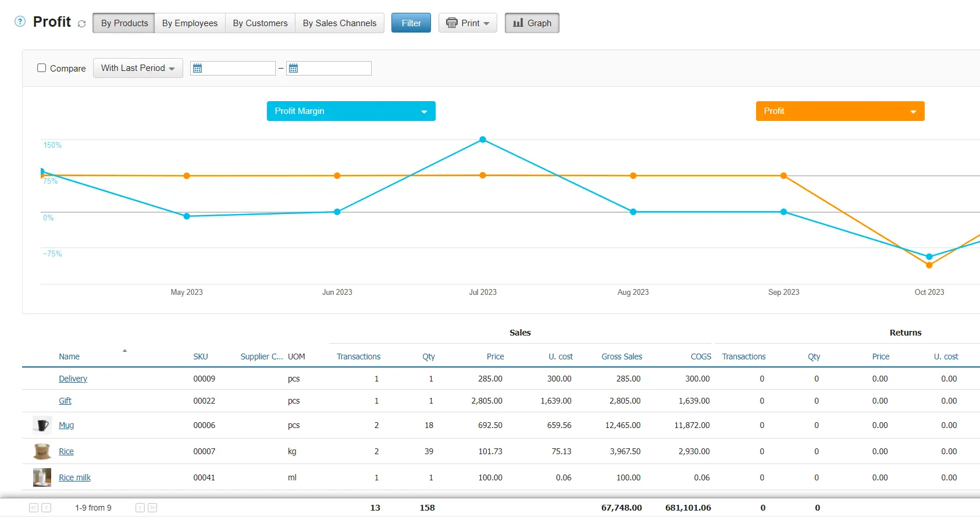
Task: Go to previous page arrow
Action: 47,508
